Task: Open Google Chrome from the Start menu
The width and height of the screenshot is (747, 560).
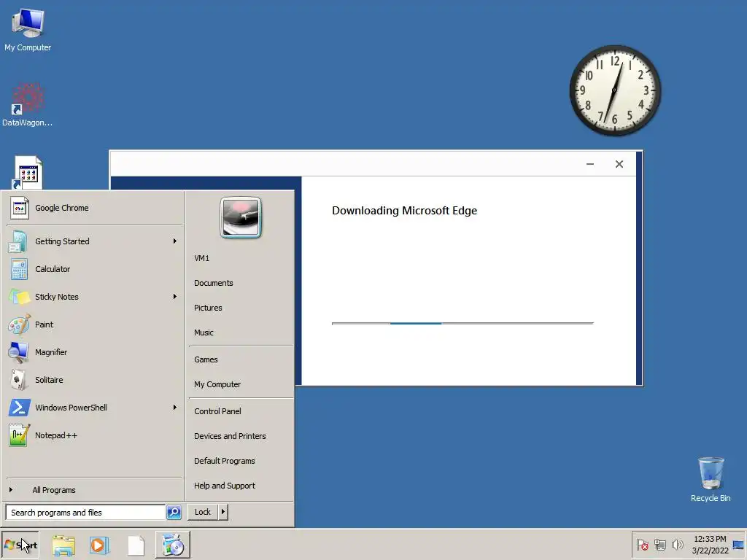Action: 94,208
